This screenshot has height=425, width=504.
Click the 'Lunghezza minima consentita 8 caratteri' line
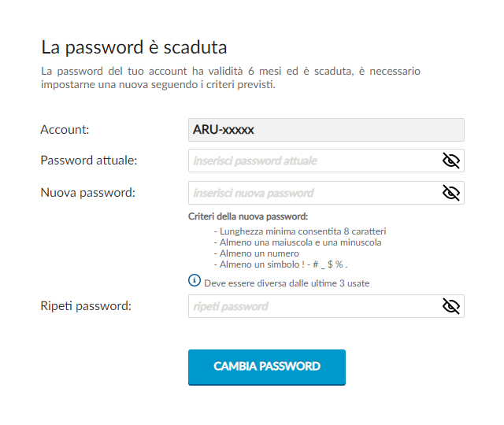[300, 231]
